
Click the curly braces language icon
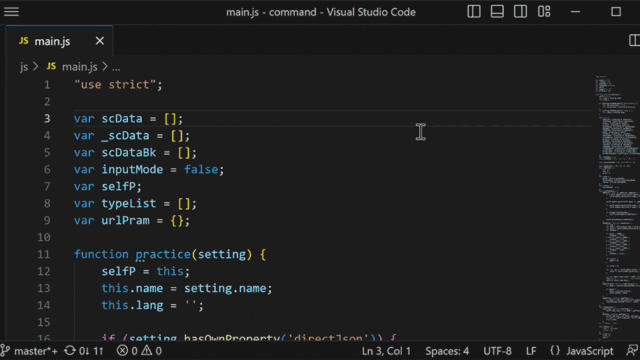555,351
